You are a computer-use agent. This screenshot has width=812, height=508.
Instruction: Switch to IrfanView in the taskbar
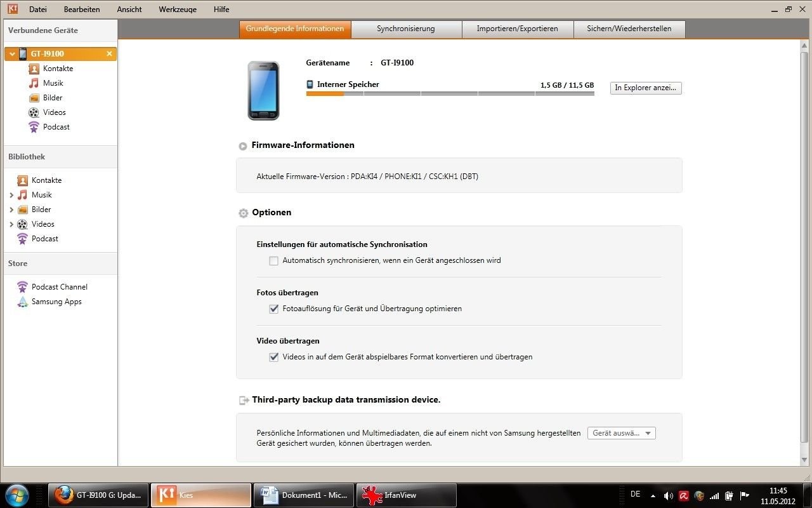click(406, 495)
